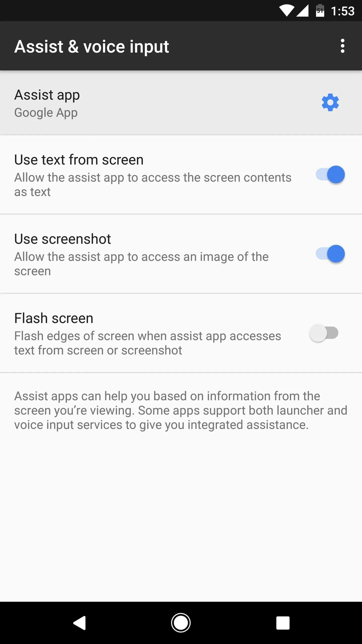Tap the back navigation triangle
The height and width of the screenshot is (644, 362).
coord(79,623)
